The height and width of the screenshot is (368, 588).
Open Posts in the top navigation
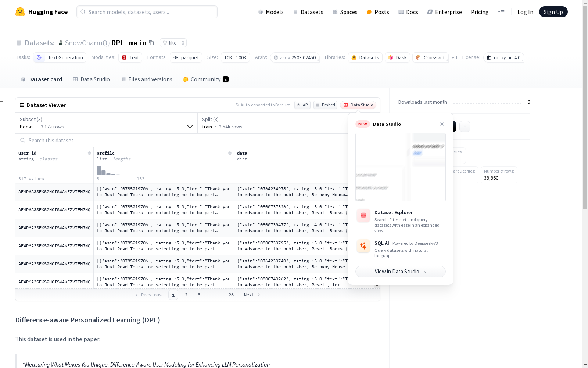coord(378,12)
